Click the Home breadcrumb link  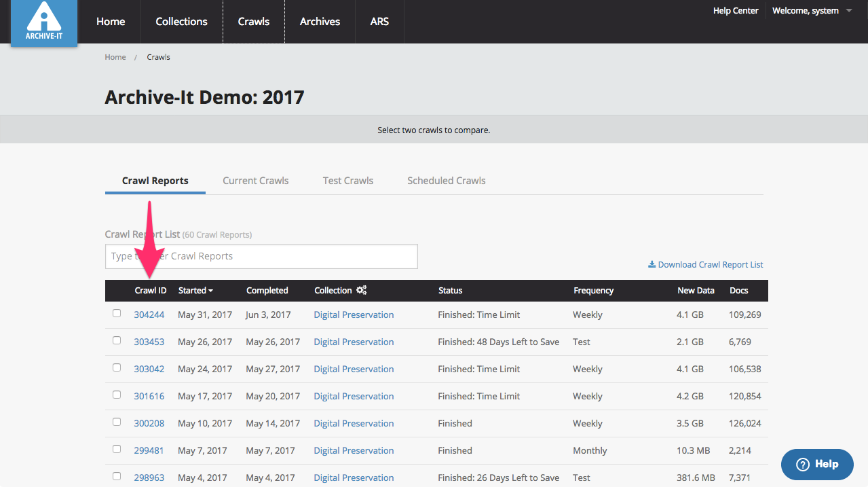click(x=115, y=57)
